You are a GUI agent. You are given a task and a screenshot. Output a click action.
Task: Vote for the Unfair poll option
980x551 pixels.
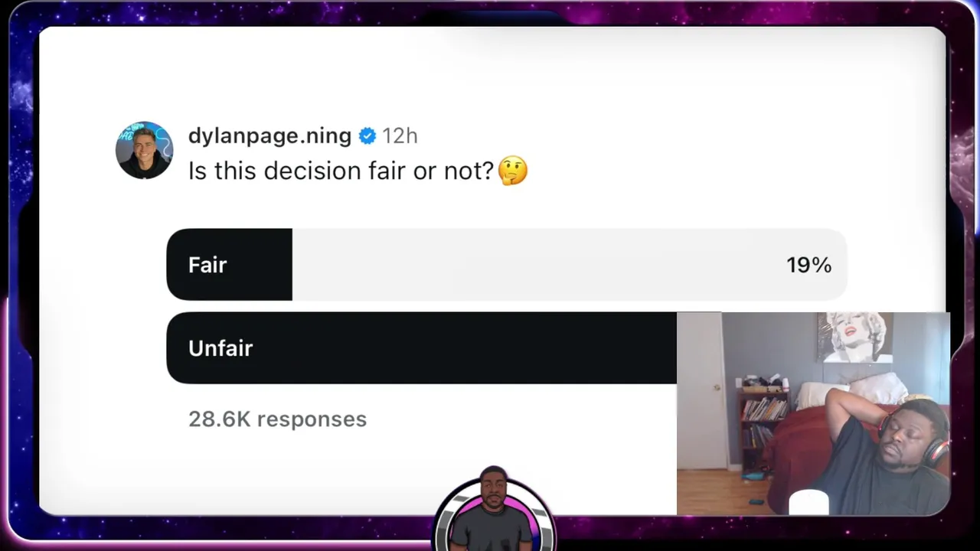[421, 348]
